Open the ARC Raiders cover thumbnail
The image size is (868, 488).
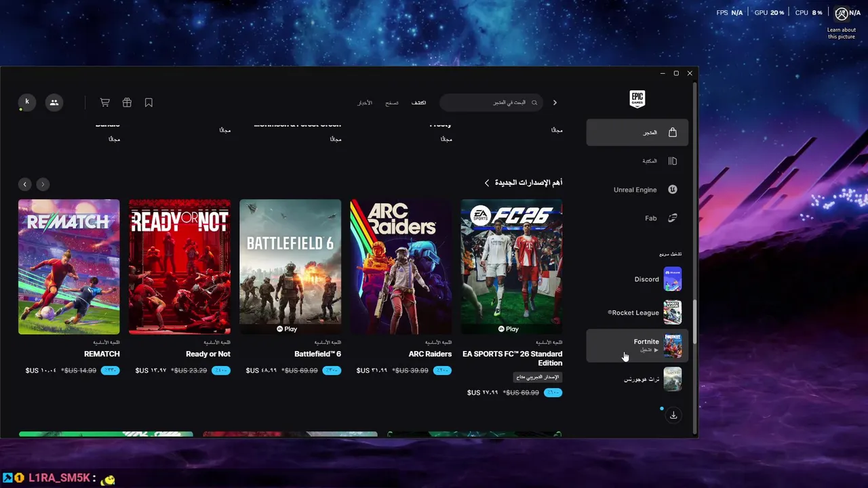401,266
